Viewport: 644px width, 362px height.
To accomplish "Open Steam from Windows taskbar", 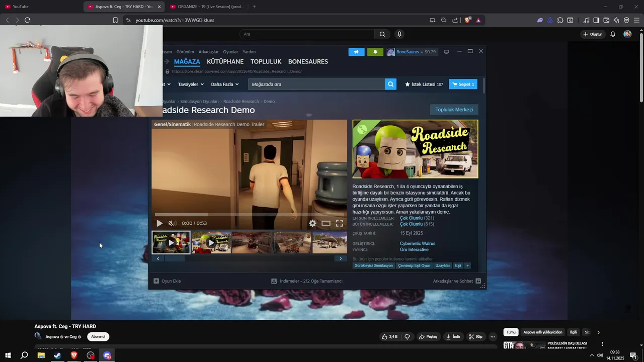I will (x=57, y=355).
